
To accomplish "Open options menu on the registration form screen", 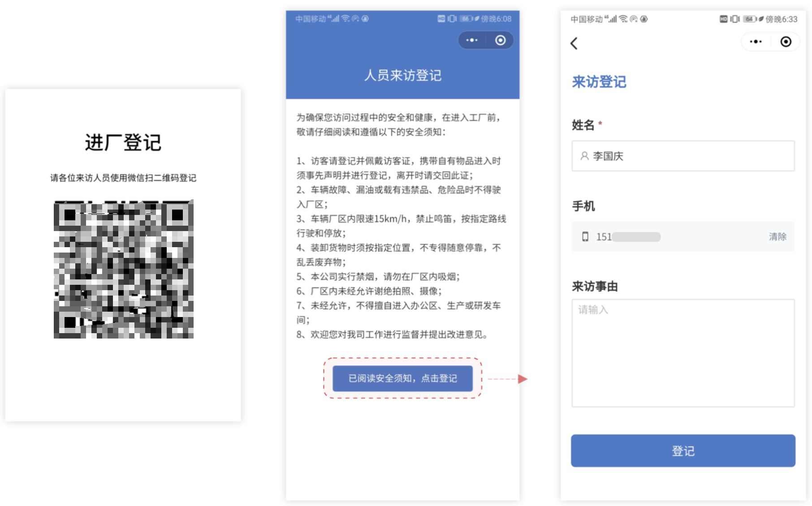I will coord(756,41).
